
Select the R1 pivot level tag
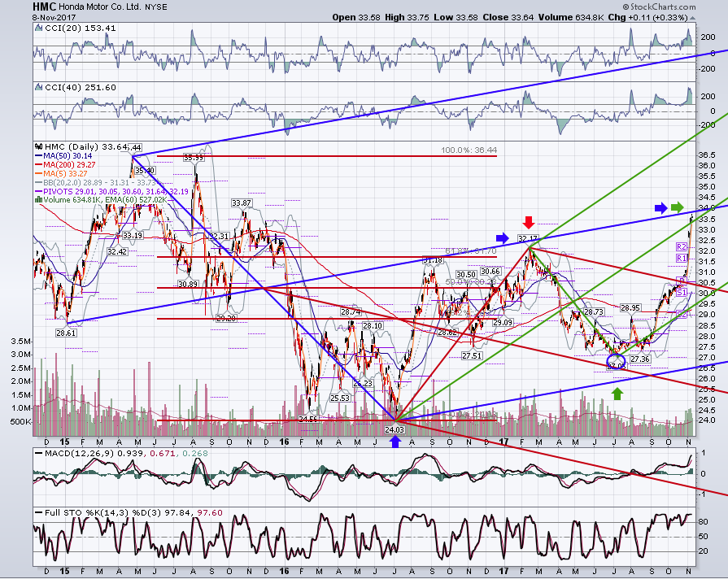[x=681, y=258]
